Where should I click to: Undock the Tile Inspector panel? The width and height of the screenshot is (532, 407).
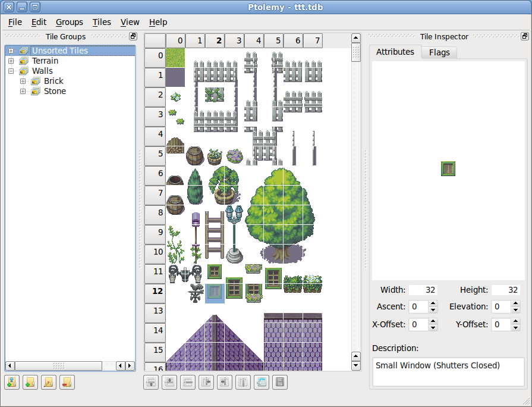524,36
